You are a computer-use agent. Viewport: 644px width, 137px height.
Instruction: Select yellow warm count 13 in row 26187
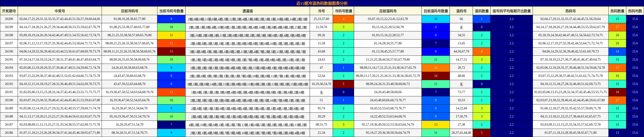[x=436, y=124]
